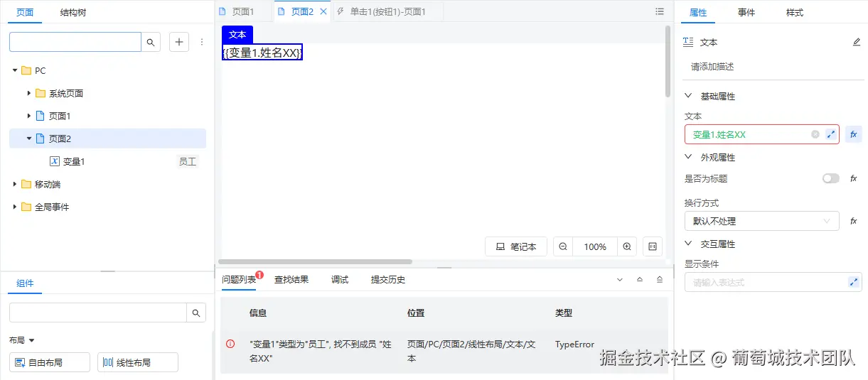Open the 换行方式 dropdown
This screenshot has width=868, height=380.
761,221
